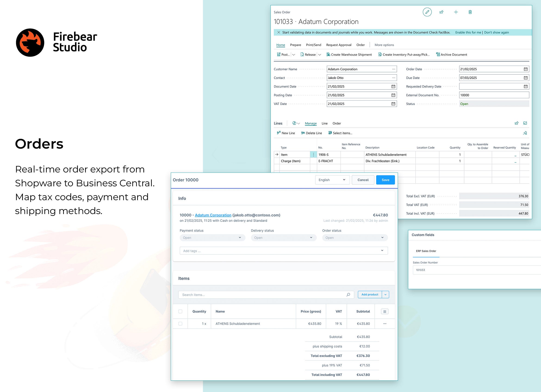Image resolution: width=541 pixels, height=392 pixels.
Task: Open Requested Delivery Date calendar picker
Action: tap(525, 86)
